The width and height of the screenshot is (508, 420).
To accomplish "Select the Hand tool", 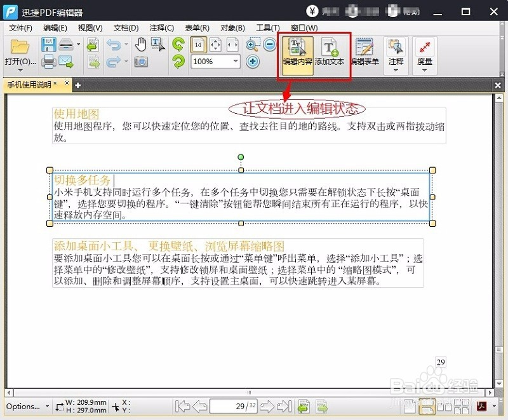I will [141, 44].
